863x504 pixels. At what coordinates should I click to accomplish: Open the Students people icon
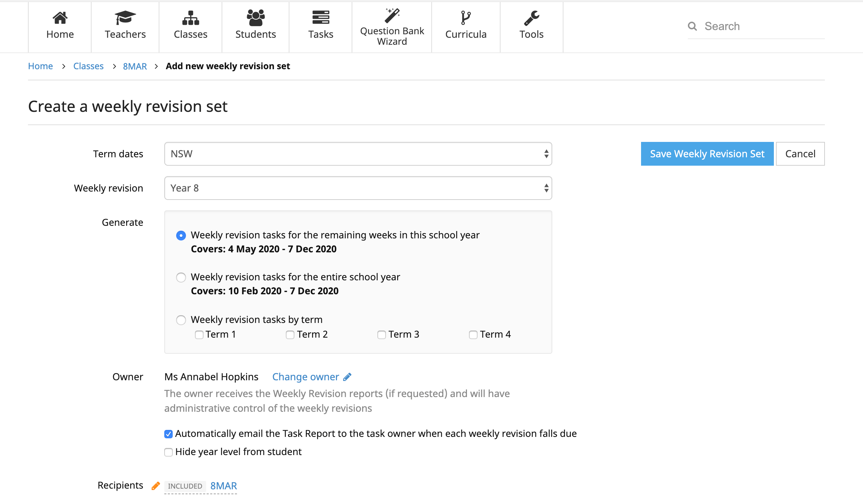pyautogui.click(x=256, y=17)
